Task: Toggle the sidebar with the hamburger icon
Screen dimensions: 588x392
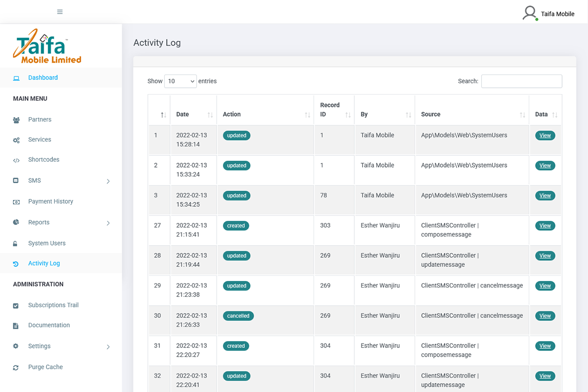Action: coord(60,11)
